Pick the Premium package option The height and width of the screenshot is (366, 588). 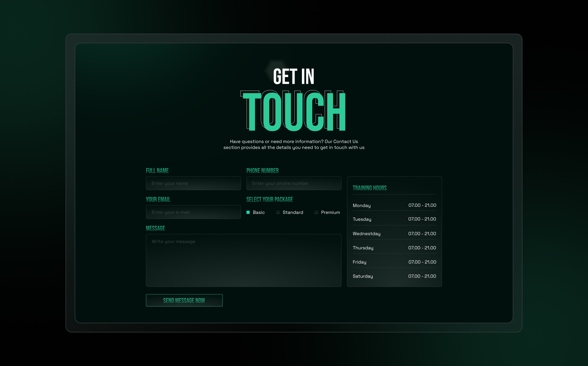317,212
